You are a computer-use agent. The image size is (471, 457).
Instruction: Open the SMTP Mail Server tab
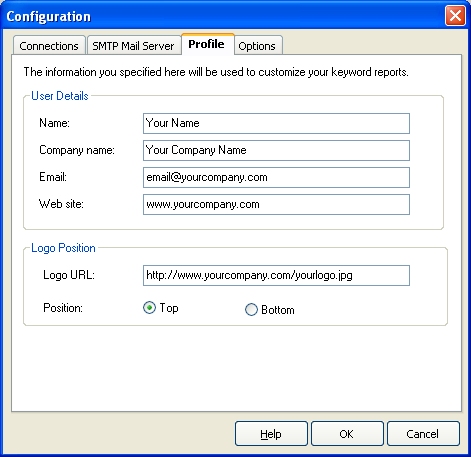(x=133, y=45)
